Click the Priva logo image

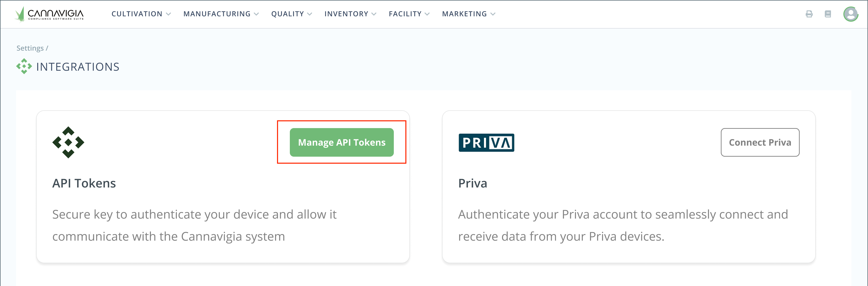[486, 143]
